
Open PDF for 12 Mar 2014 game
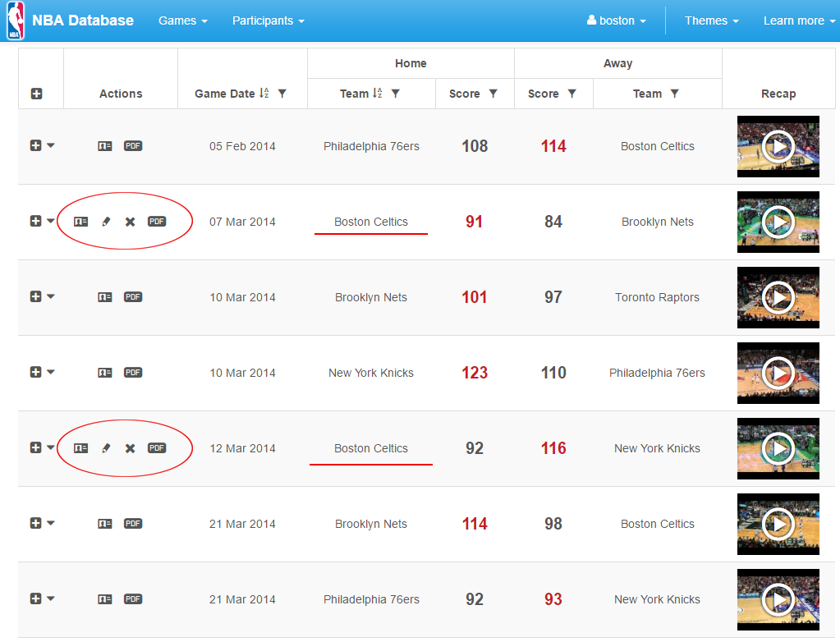click(157, 448)
